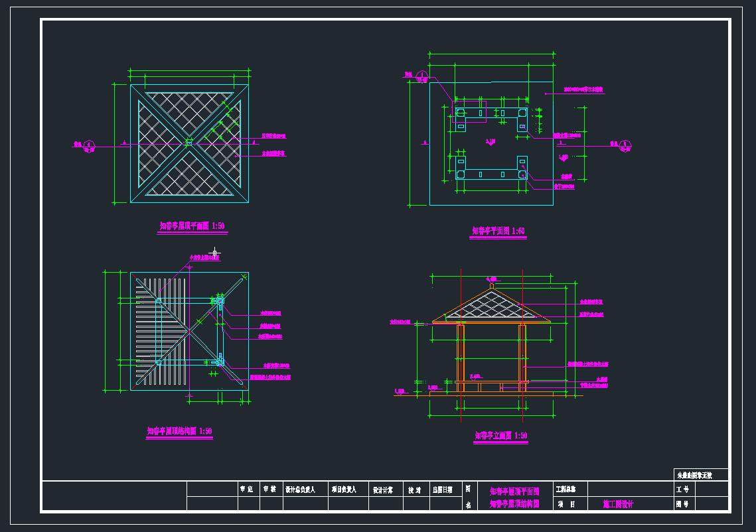
Task: Click the section marker circle right of floor plan
Action: click(x=625, y=145)
